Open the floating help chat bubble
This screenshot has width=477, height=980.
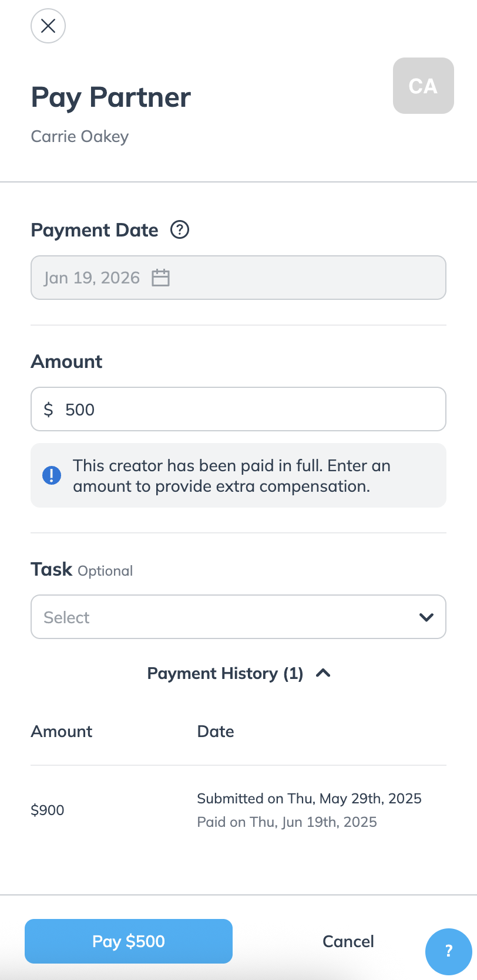coord(449,951)
